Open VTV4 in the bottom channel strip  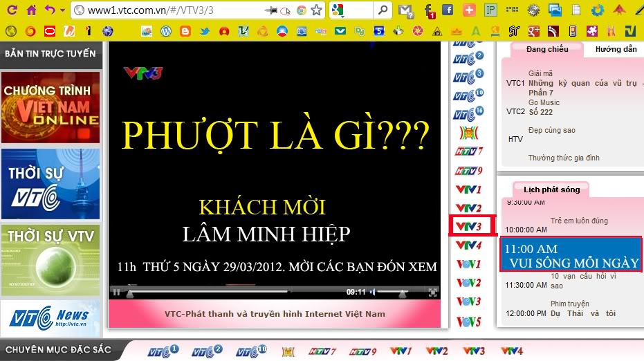[x=512, y=351]
